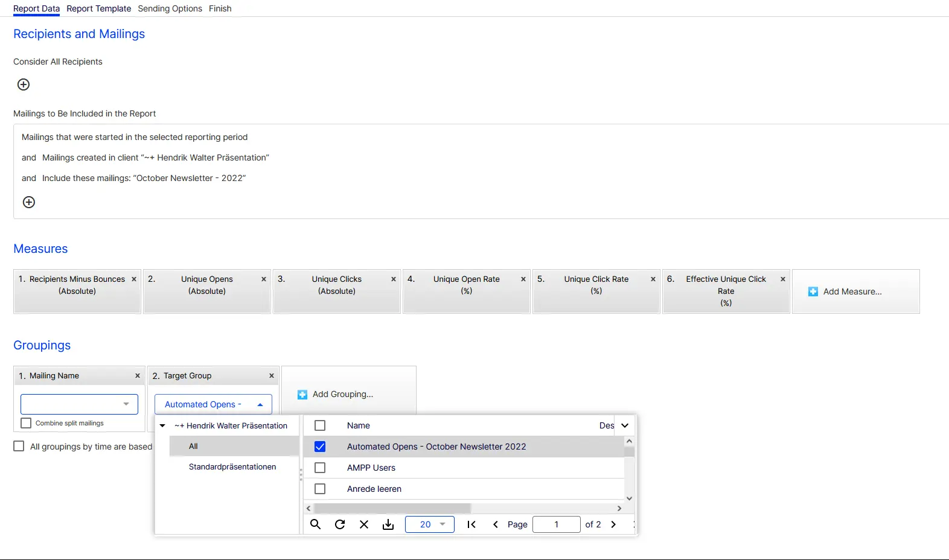Viewport: 949px width, 560px height.
Task: Click the Mailings created in client condition
Action: (x=156, y=157)
